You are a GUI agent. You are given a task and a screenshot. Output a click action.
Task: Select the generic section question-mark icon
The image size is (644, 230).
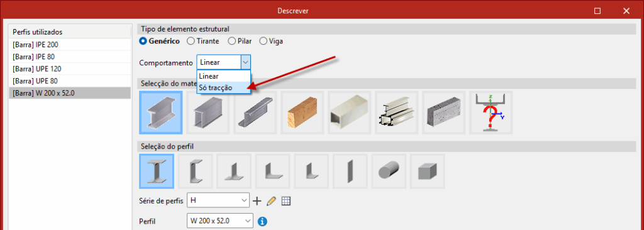[x=491, y=113]
